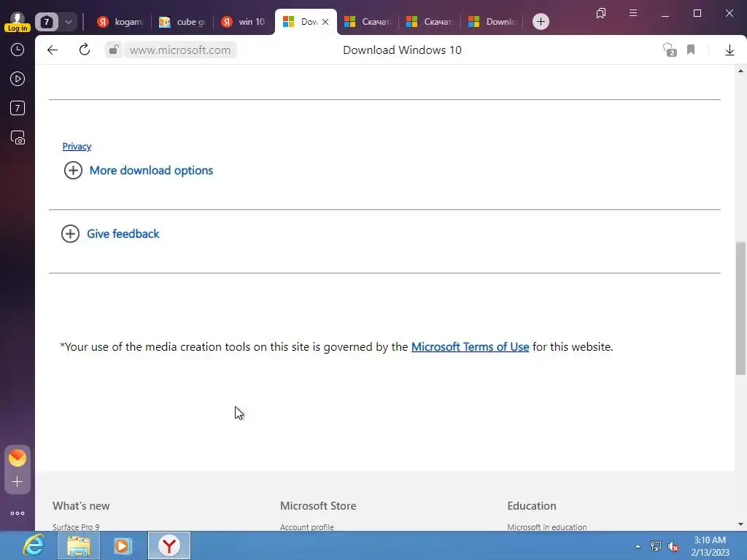Viewport: 747px width, 560px height.
Task: Open Account profile footer link
Action: (x=307, y=526)
